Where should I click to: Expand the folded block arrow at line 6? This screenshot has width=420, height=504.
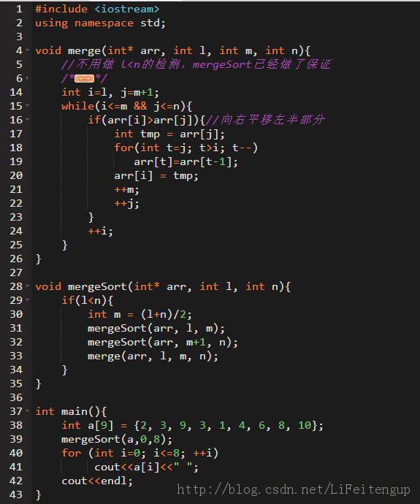[x=27, y=77]
